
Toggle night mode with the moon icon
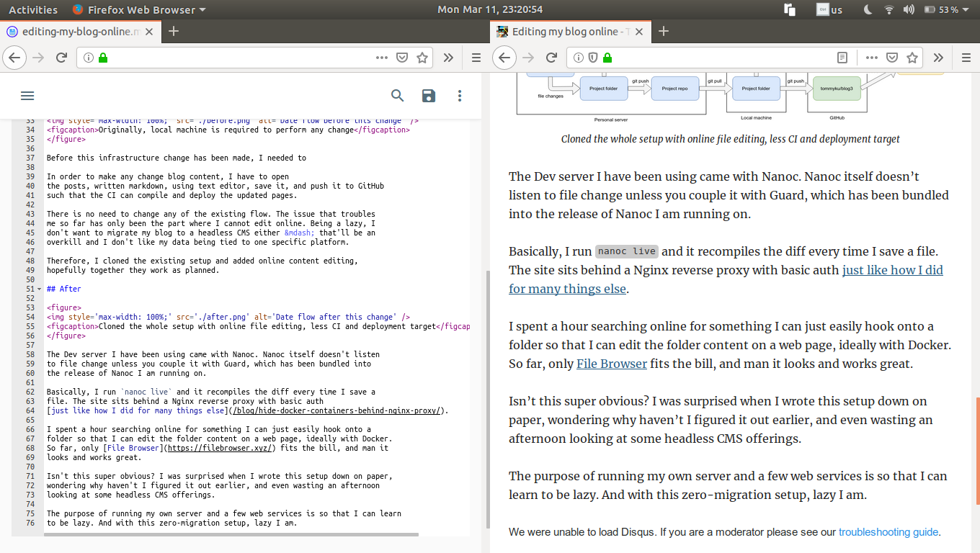(x=865, y=9)
